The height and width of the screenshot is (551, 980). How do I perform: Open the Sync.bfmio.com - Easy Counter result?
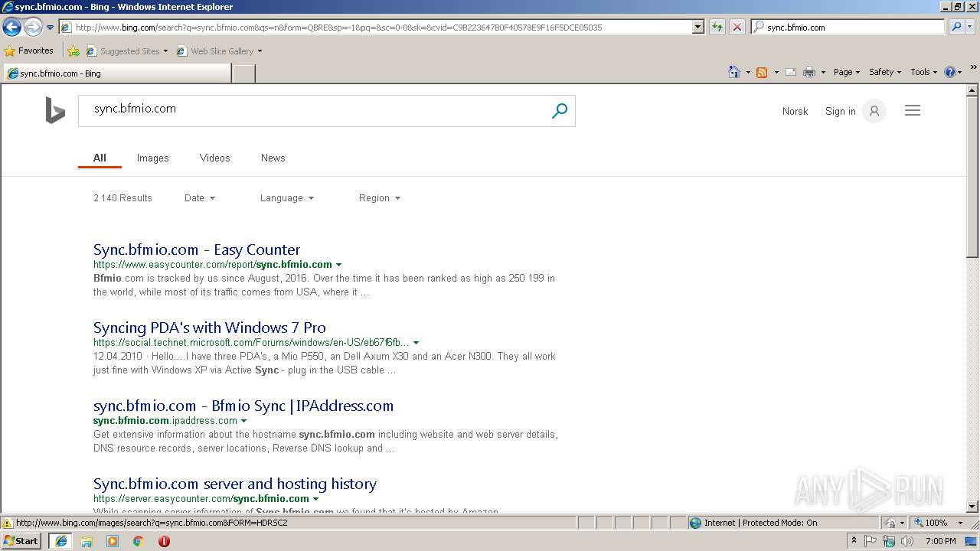tap(197, 249)
